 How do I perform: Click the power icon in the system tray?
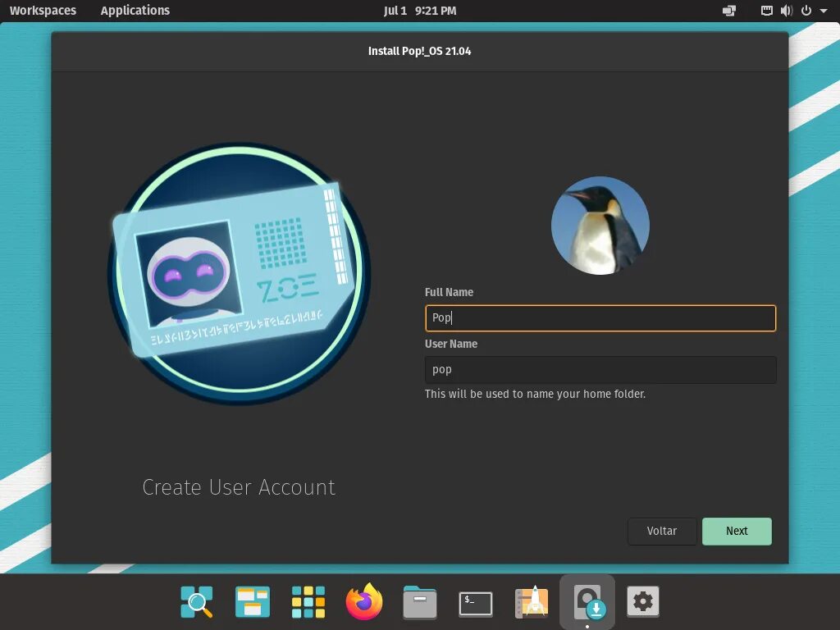point(805,11)
